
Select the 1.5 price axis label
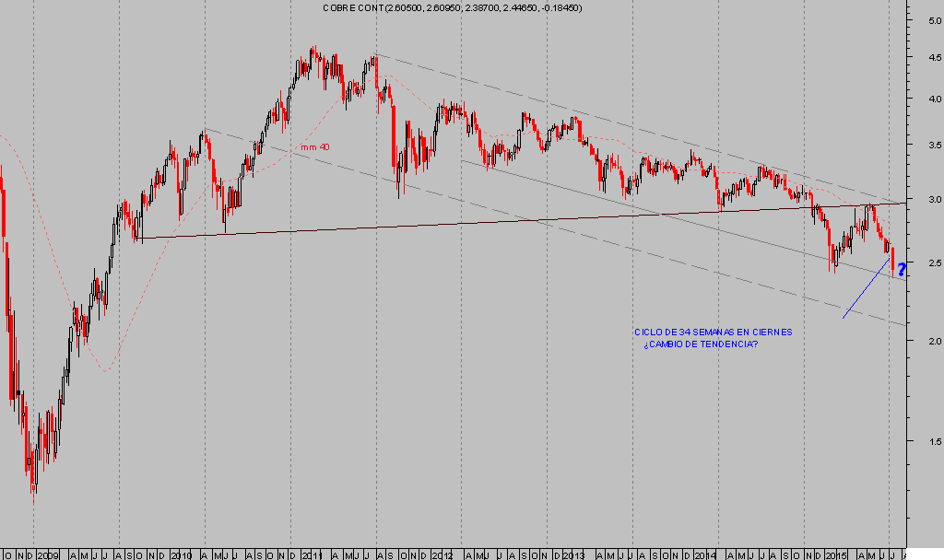click(x=922, y=441)
